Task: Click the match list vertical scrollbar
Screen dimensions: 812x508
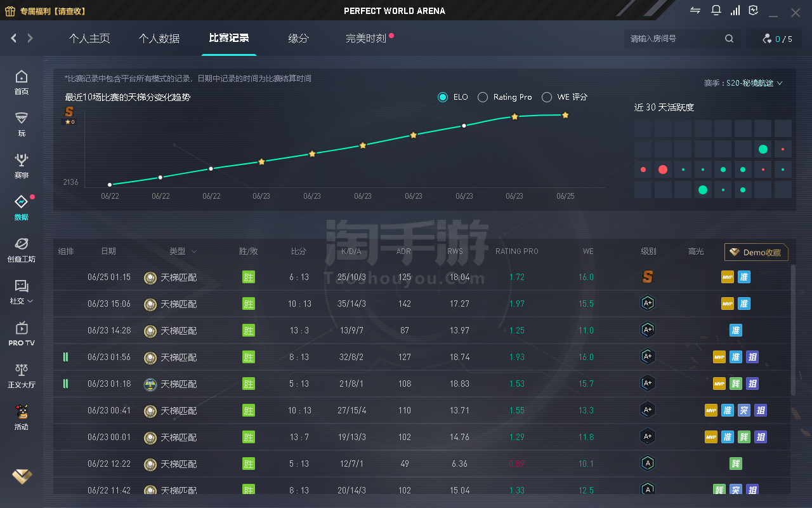Action: pos(793,330)
